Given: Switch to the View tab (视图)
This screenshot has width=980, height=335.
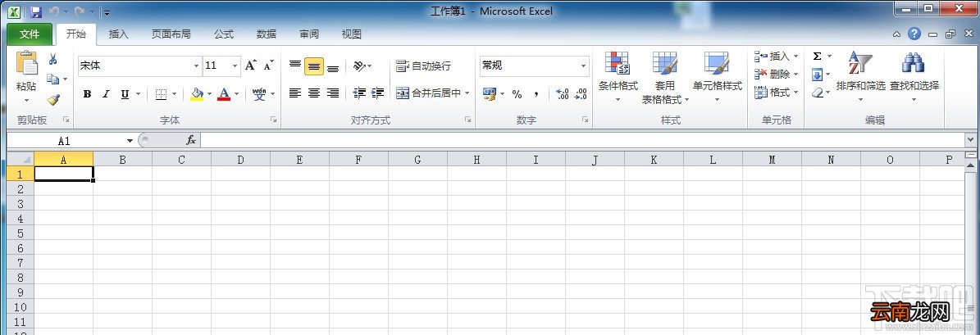Looking at the screenshot, I should click(351, 34).
